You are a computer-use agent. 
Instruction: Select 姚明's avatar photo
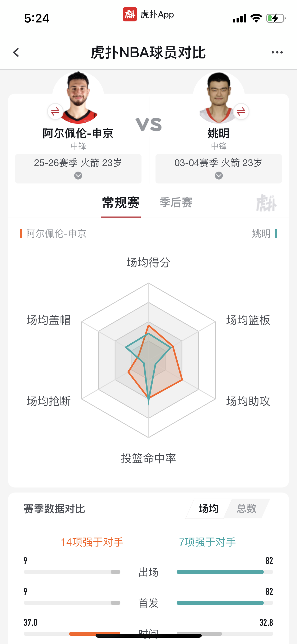[x=219, y=95]
